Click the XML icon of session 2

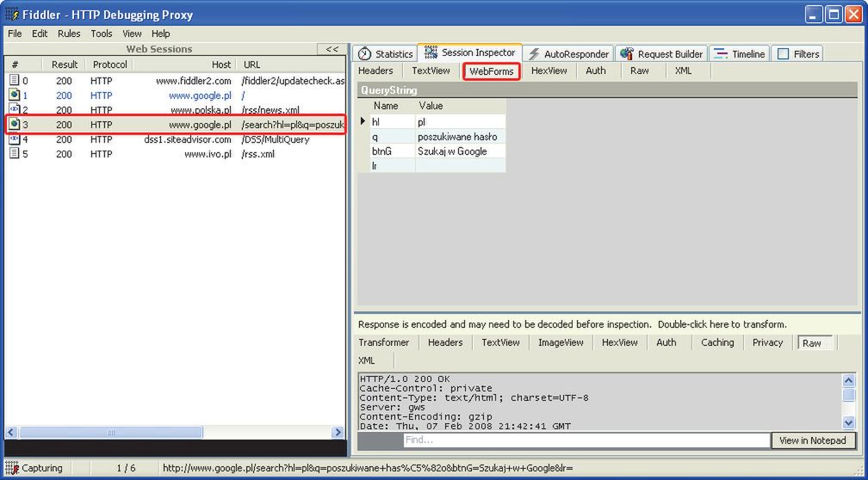click(15, 109)
